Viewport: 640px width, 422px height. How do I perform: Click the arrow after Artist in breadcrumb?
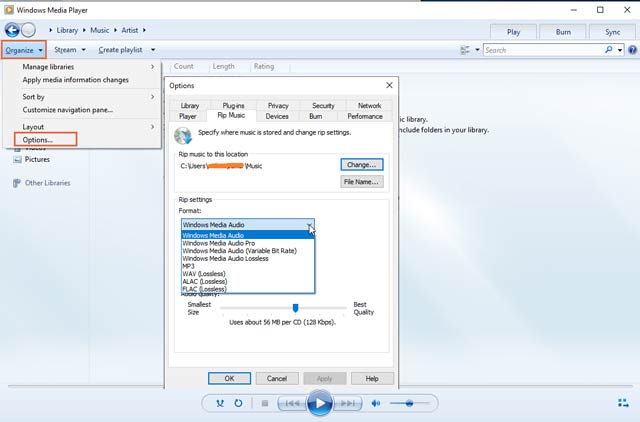144,30
